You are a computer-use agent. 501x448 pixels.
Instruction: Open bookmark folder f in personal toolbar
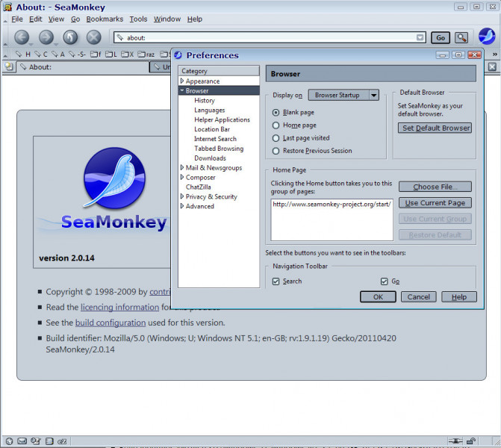click(96, 55)
